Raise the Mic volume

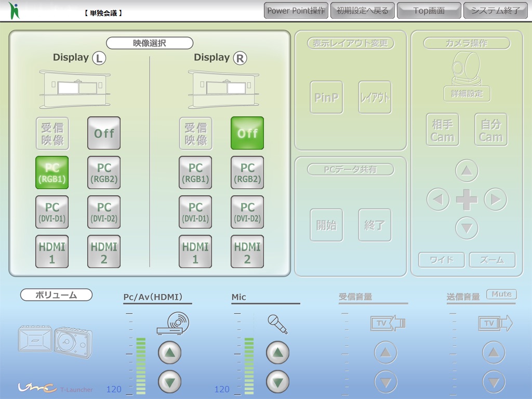click(277, 353)
